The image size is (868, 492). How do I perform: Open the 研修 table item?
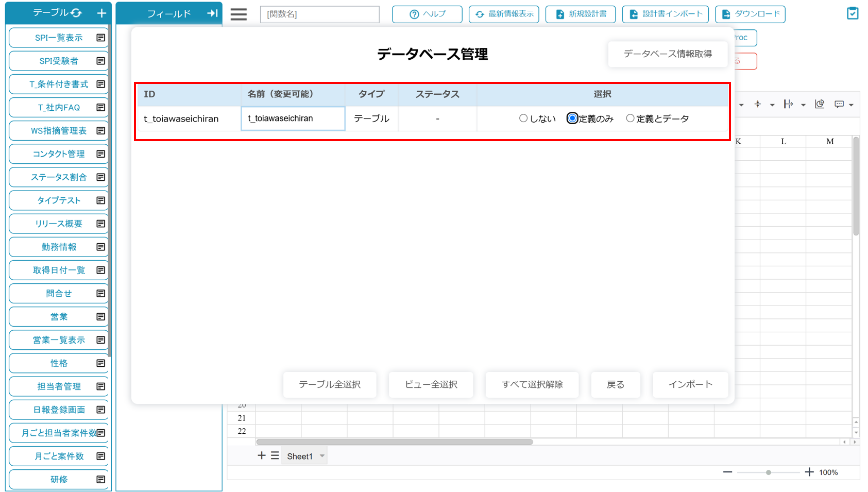click(x=59, y=479)
